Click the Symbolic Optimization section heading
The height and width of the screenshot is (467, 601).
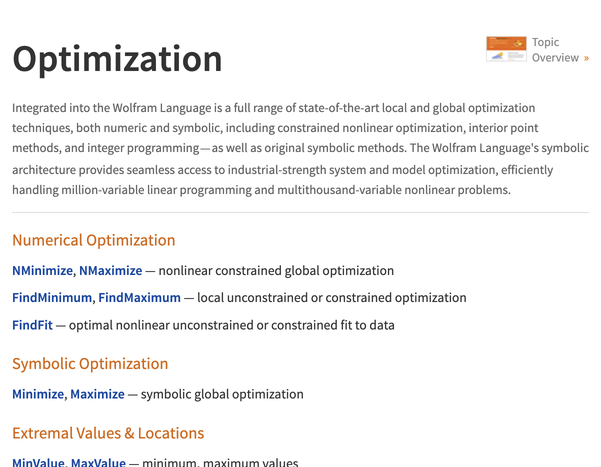click(x=90, y=364)
